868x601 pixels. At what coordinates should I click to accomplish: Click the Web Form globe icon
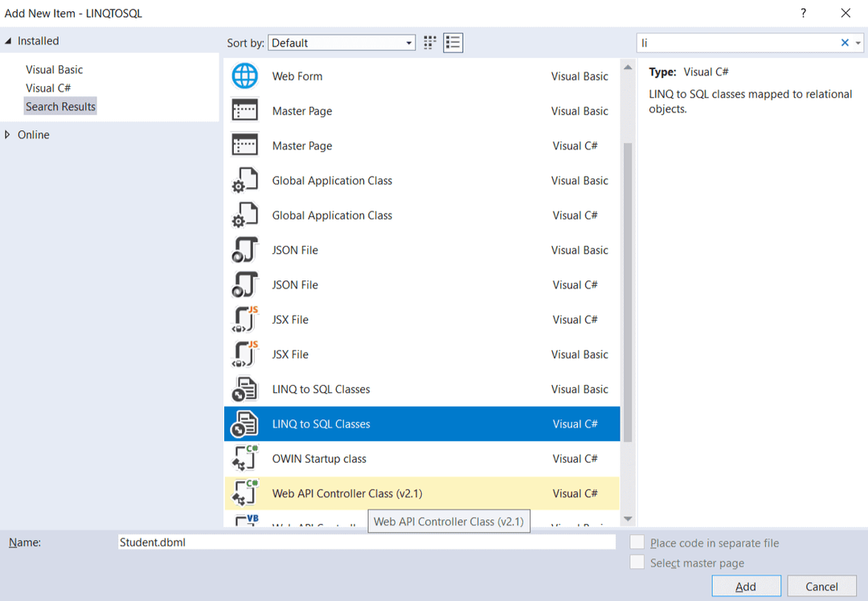[x=244, y=76]
